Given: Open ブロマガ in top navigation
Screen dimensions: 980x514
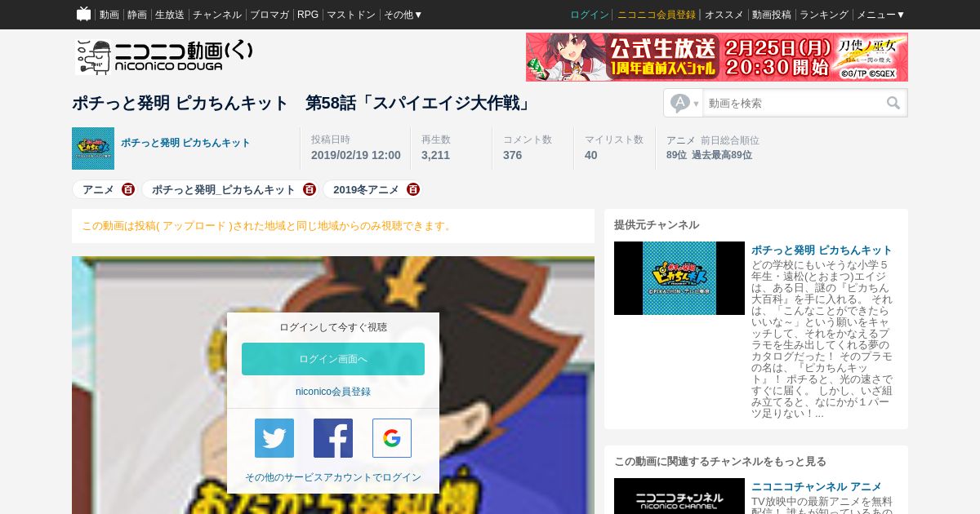Looking at the screenshot, I should click(269, 15).
